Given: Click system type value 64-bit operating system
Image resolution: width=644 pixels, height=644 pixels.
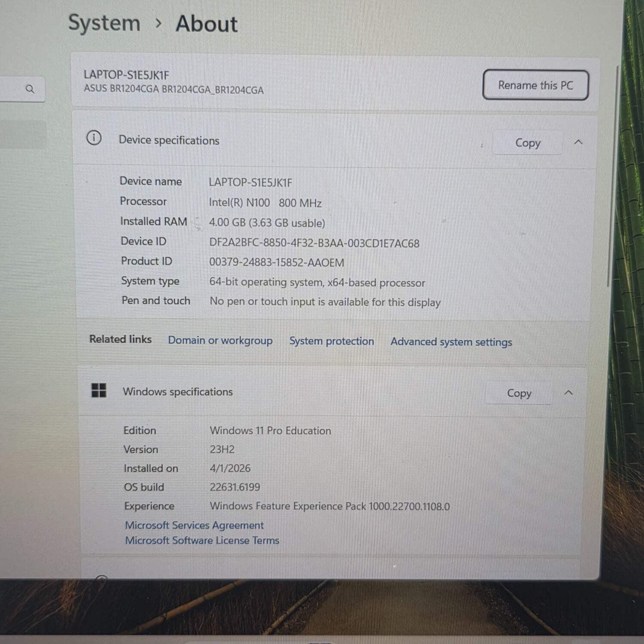Looking at the screenshot, I should [317, 283].
